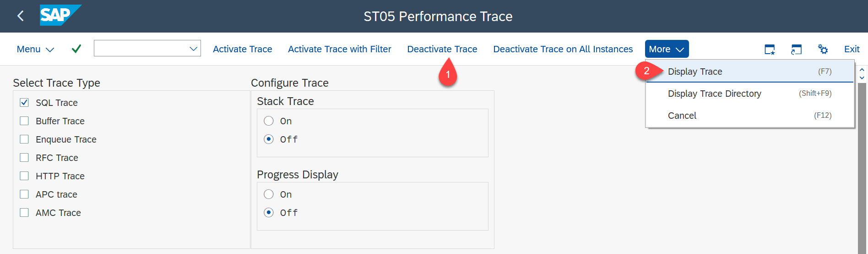Collapse the More dropdown button
868x254 pixels.
[x=667, y=49]
